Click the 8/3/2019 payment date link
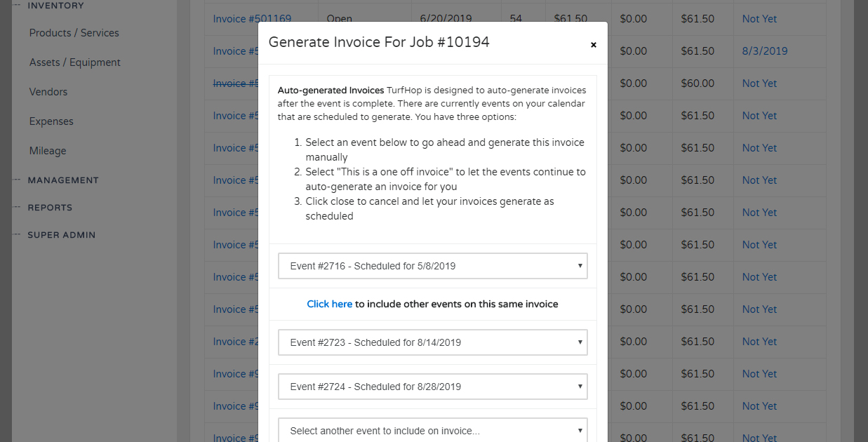The width and height of the screenshot is (868, 442). [763, 51]
